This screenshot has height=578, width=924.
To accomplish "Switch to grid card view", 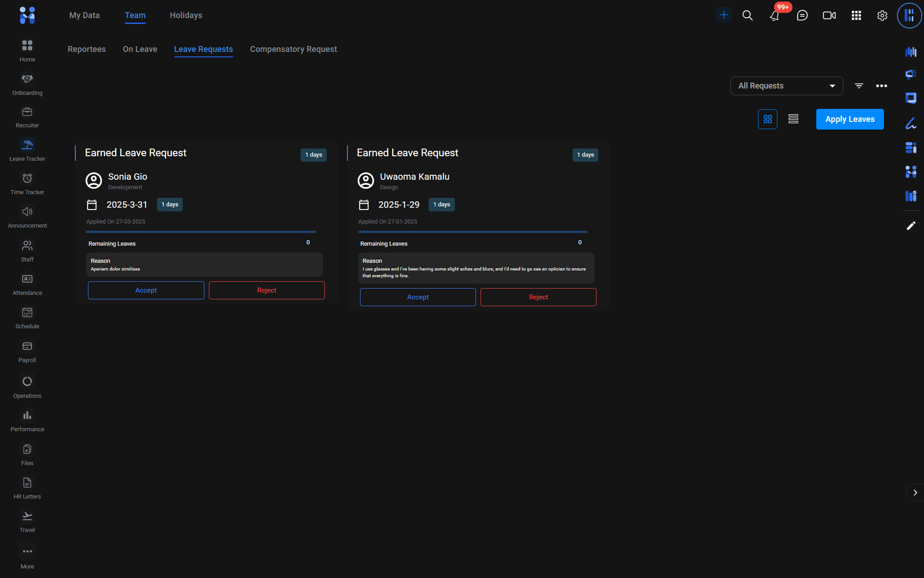I will click(x=767, y=119).
